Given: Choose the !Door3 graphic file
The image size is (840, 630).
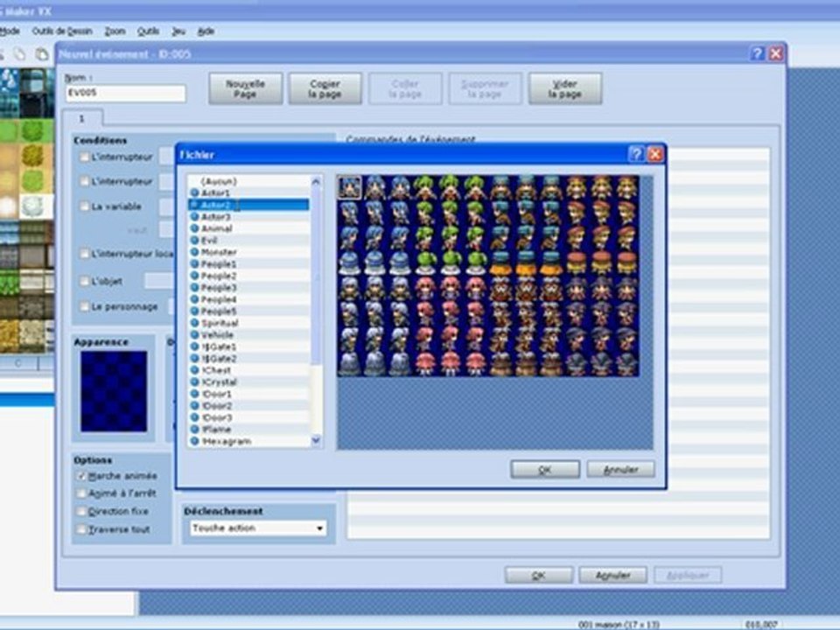Looking at the screenshot, I should coord(248,416).
